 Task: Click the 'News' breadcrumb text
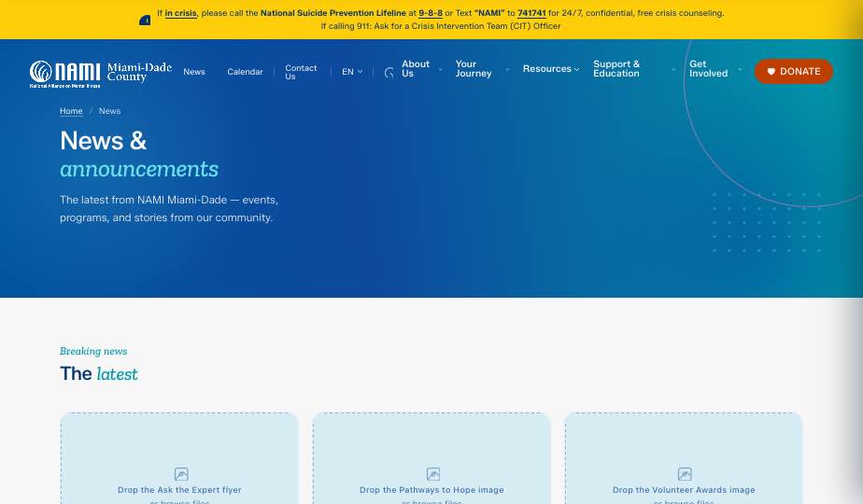point(109,111)
